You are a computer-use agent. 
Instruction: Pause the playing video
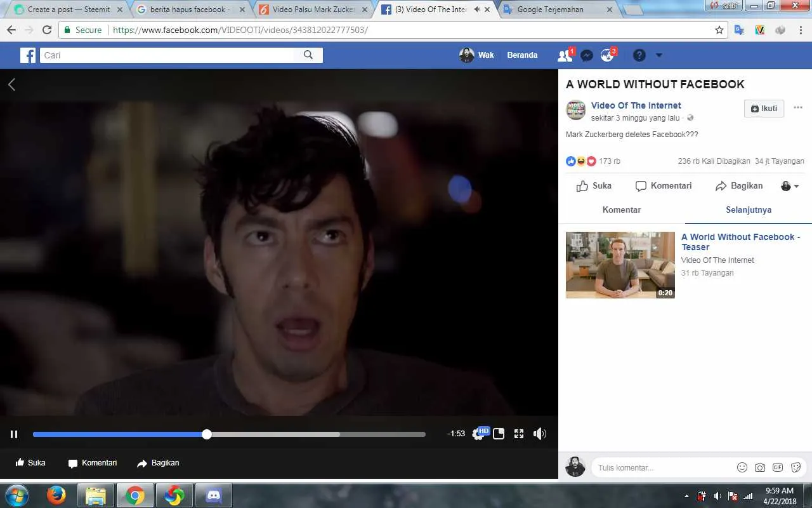(14, 434)
